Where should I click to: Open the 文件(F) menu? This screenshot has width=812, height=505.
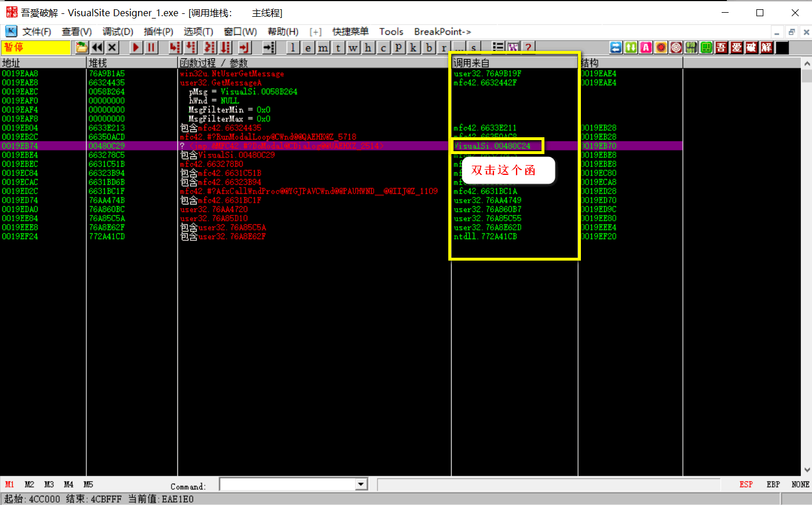36,32
